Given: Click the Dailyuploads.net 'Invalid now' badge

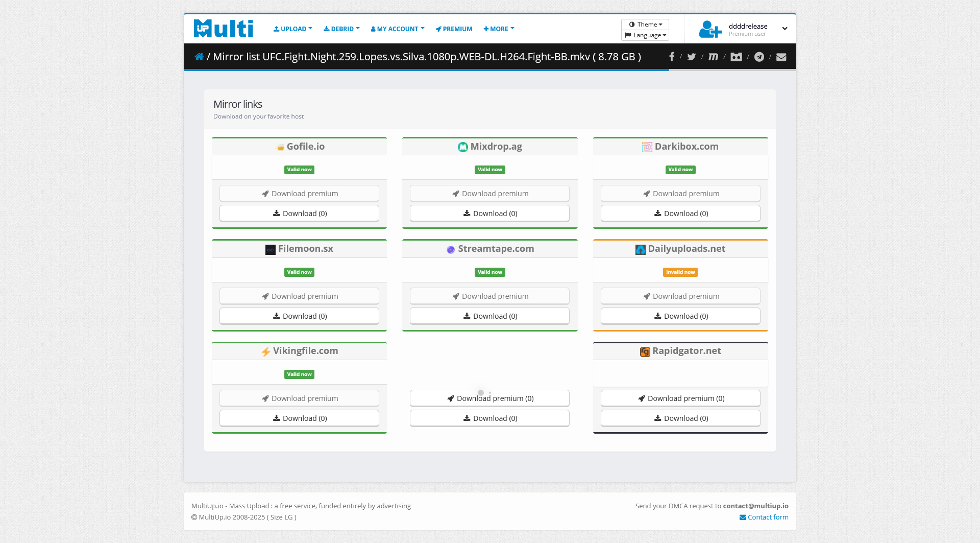Looking at the screenshot, I should (x=680, y=272).
